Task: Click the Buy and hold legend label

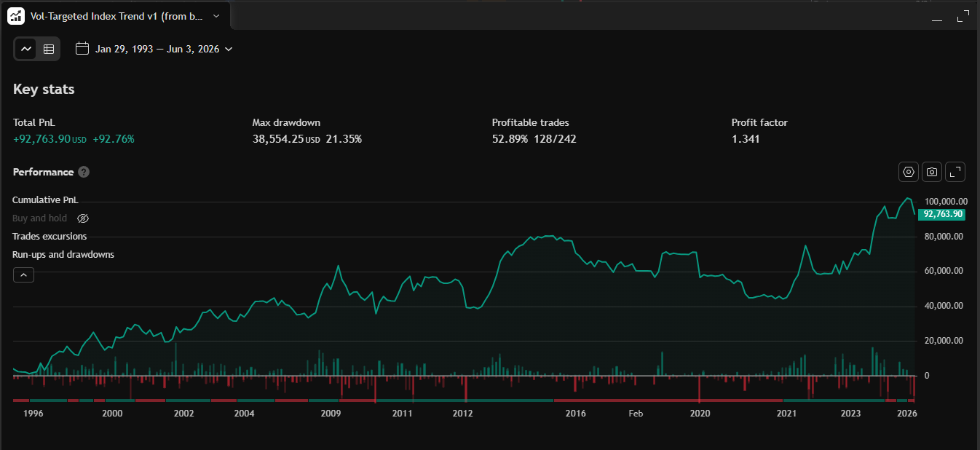Action: coord(39,218)
